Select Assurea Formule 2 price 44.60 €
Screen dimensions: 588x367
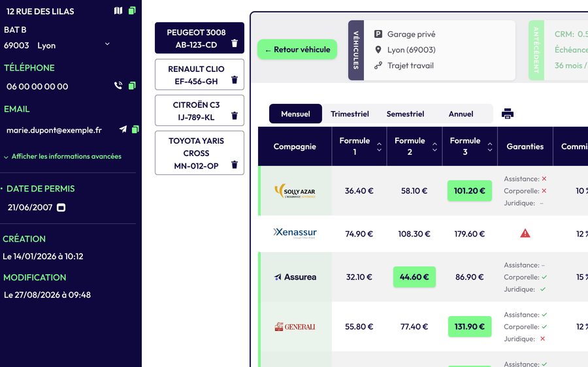coord(414,277)
